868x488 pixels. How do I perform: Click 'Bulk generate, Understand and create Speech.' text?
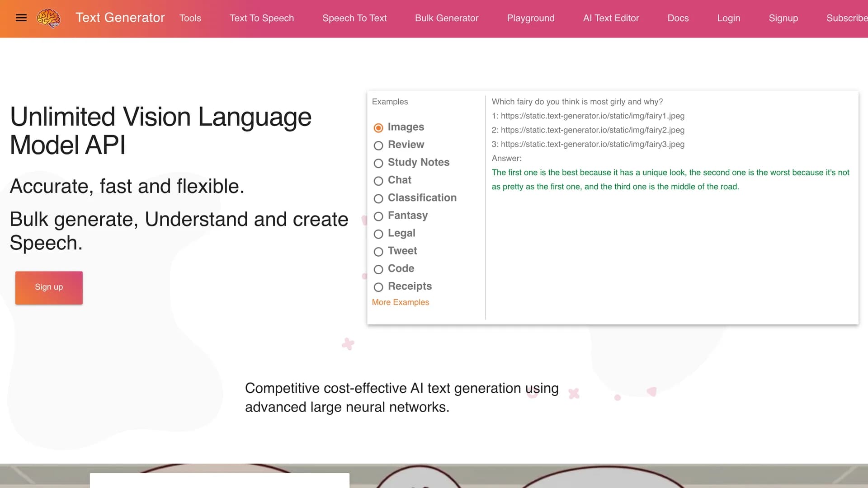click(179, 231)
